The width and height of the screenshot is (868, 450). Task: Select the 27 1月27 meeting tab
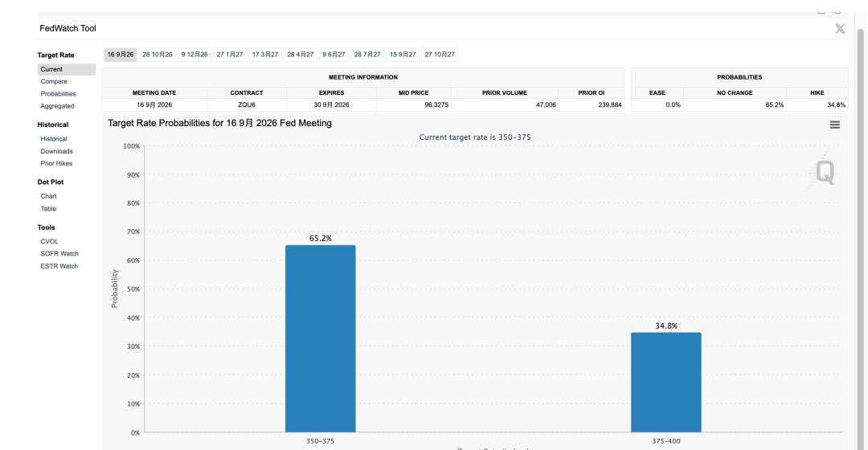[230, 55]
